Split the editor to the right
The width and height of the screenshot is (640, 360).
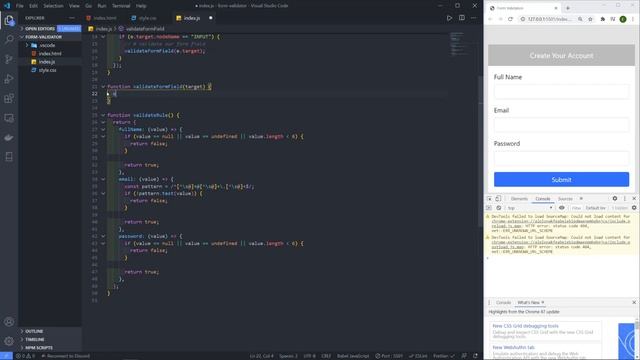click(462, 18)
